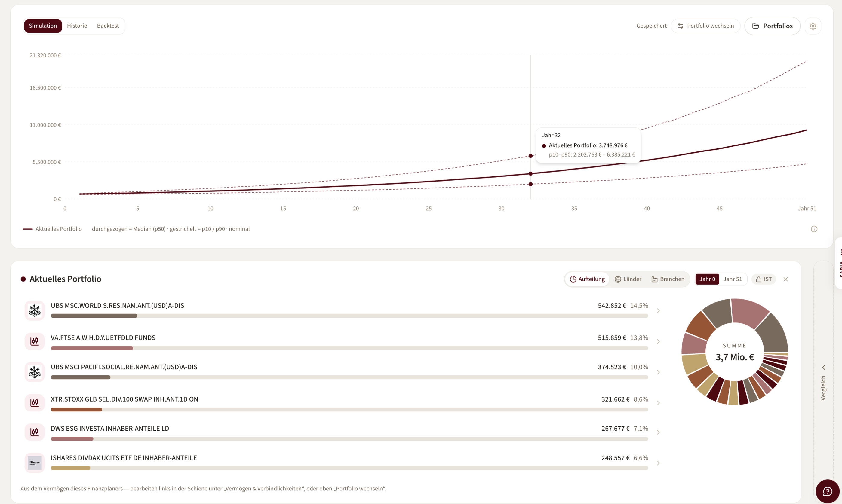Click the UBS MSC.WORLD allocation bar
The image size is (842, 504).
(349, 316)
